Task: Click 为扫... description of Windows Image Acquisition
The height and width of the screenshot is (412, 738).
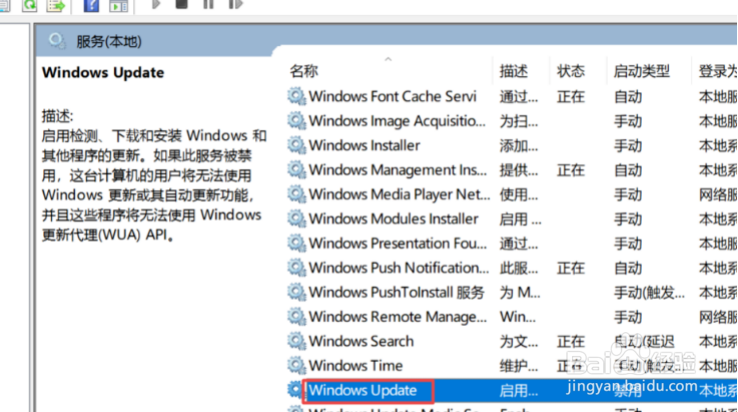Action: pos(518,121)
